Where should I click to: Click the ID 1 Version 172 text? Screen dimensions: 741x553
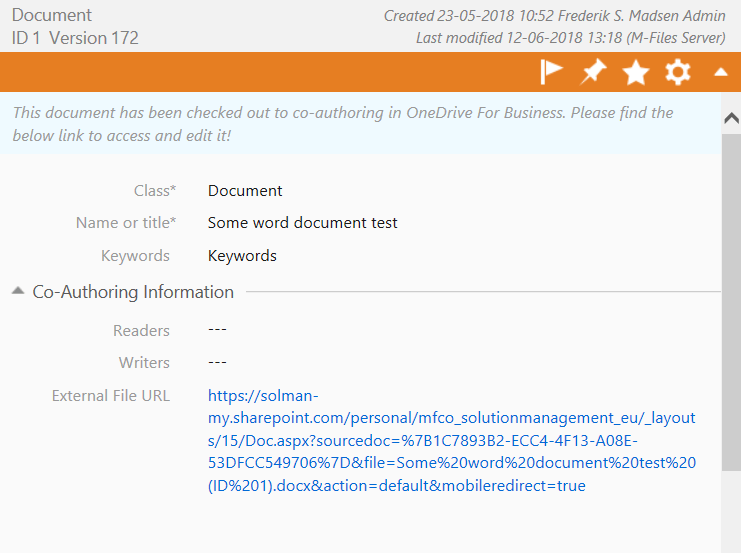(75, 38)
